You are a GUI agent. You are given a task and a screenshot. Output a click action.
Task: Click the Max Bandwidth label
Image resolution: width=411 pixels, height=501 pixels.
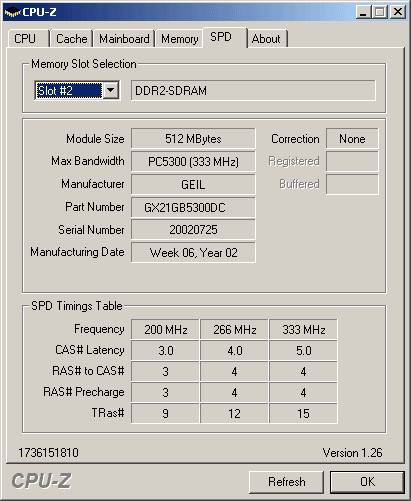point(88,161)
